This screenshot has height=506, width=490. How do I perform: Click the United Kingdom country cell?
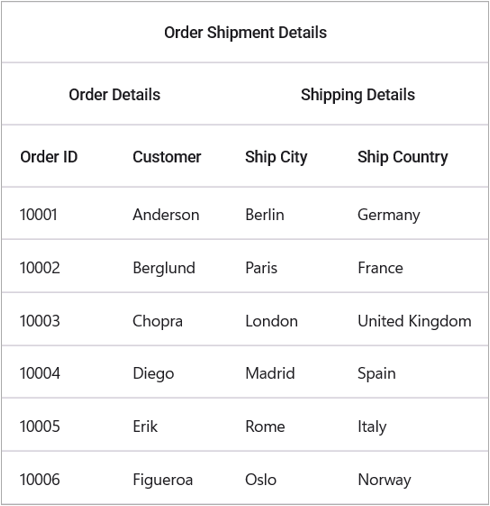[414, 321]
